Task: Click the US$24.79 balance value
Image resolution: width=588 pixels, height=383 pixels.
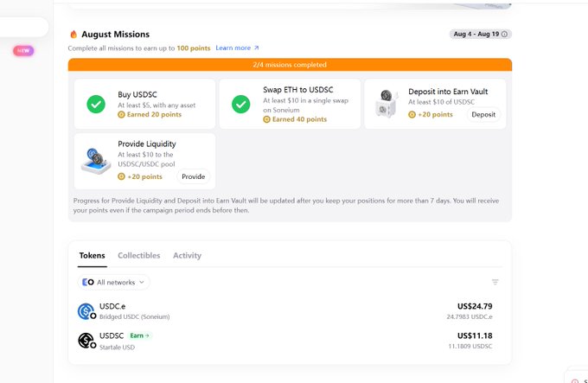Action: click(x=475, y=307)
